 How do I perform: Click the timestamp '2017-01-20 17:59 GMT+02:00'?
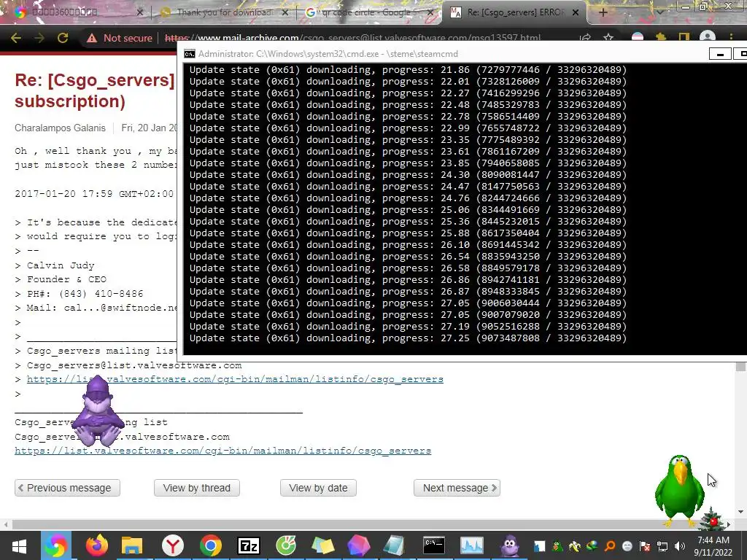[x=94, y=194]
